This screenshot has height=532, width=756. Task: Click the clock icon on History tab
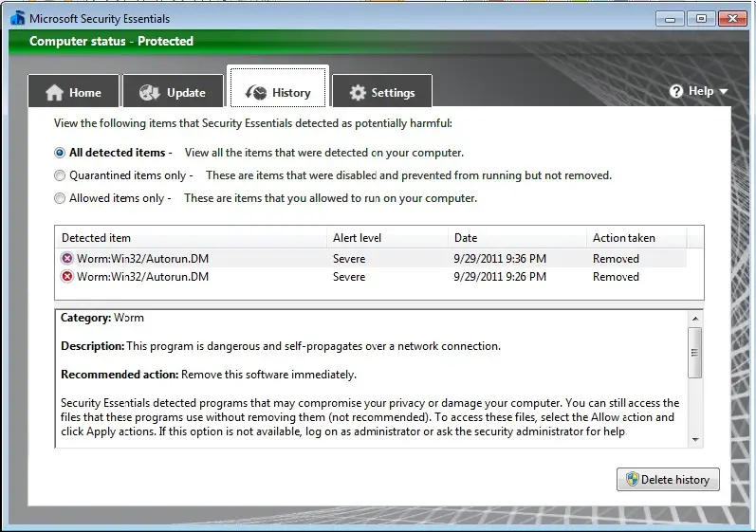pyautogui.click(x=256, y=92)
